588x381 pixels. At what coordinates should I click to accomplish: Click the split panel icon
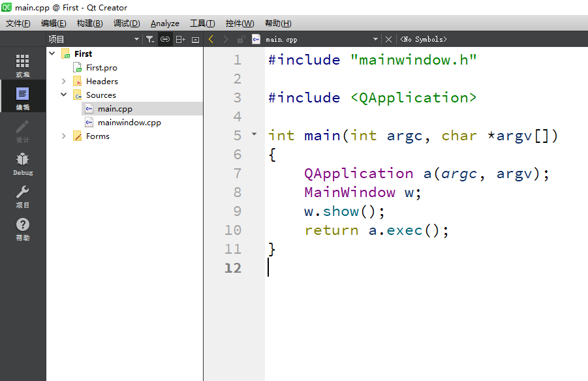coord(180,39)
